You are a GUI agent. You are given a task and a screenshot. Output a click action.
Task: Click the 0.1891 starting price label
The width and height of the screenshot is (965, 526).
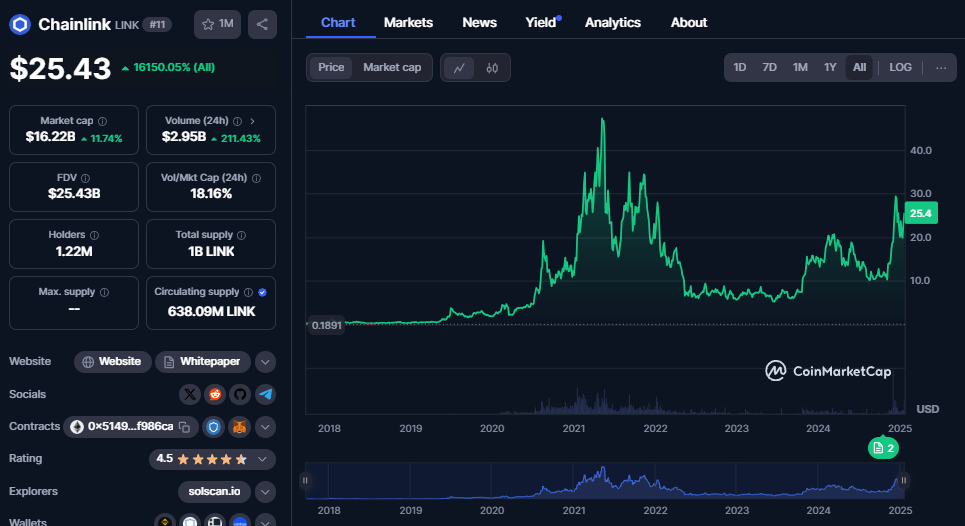(x=326, y=325)
